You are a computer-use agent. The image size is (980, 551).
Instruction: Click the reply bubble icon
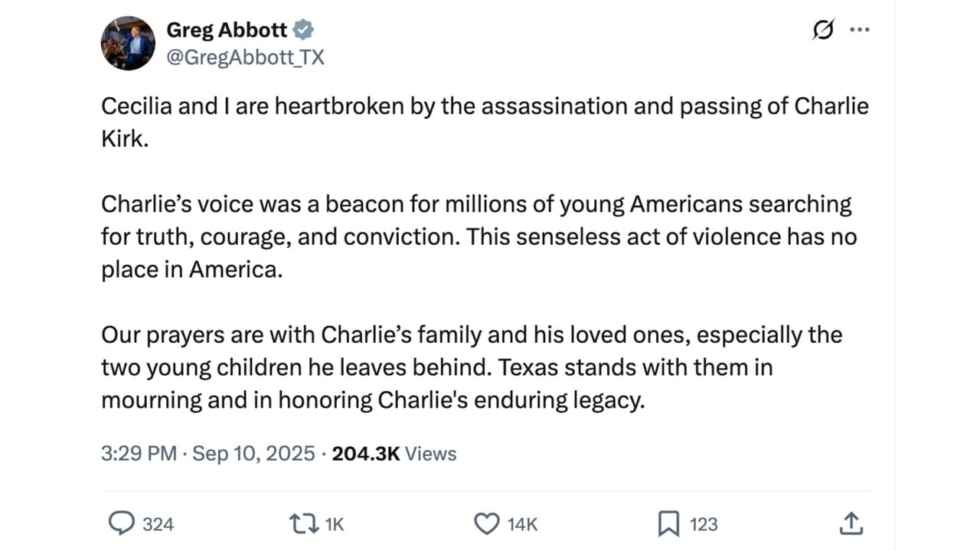click(123, 524)
